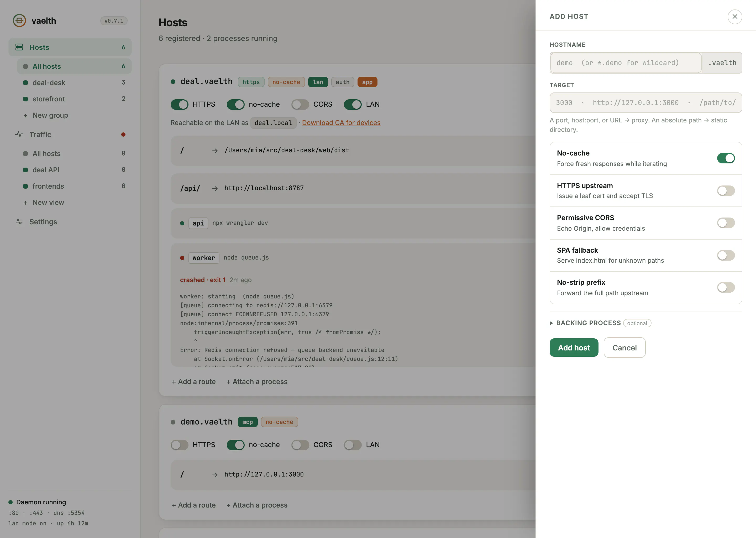Toggle no-cache for deal.vaelth
The height and width of the screenshot is (538, 756).
click(x=236, y=104)
